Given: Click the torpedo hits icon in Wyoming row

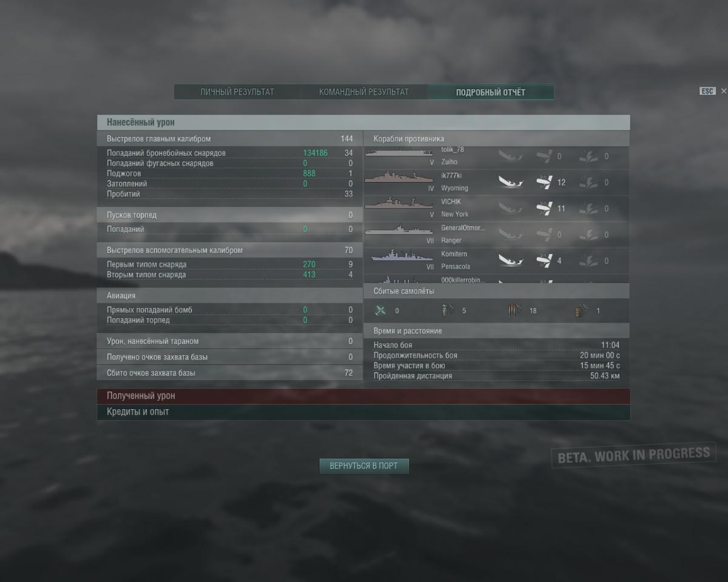Looking at the screenshot, I should pos(588,182).
